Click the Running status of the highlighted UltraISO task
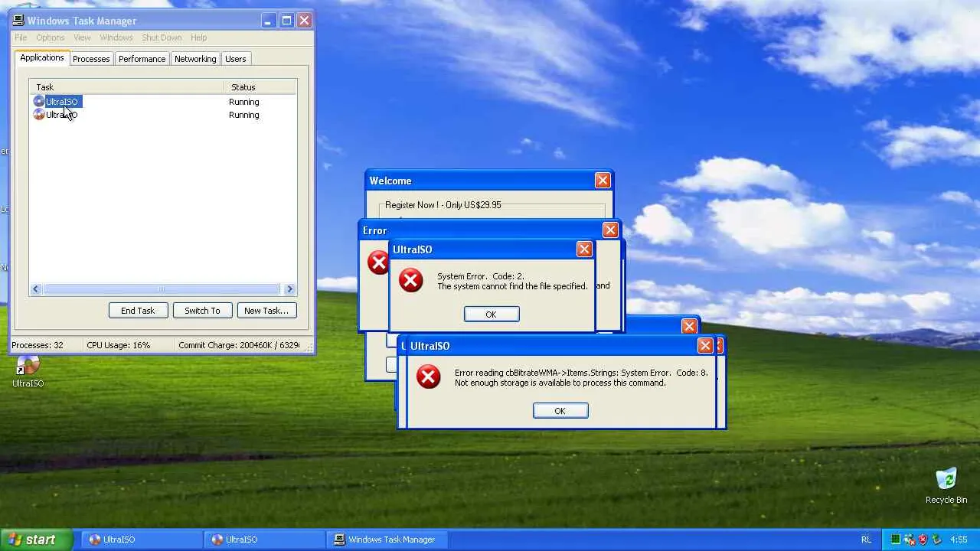This screenshot has width=980, height=551. [x=244, y=102]
